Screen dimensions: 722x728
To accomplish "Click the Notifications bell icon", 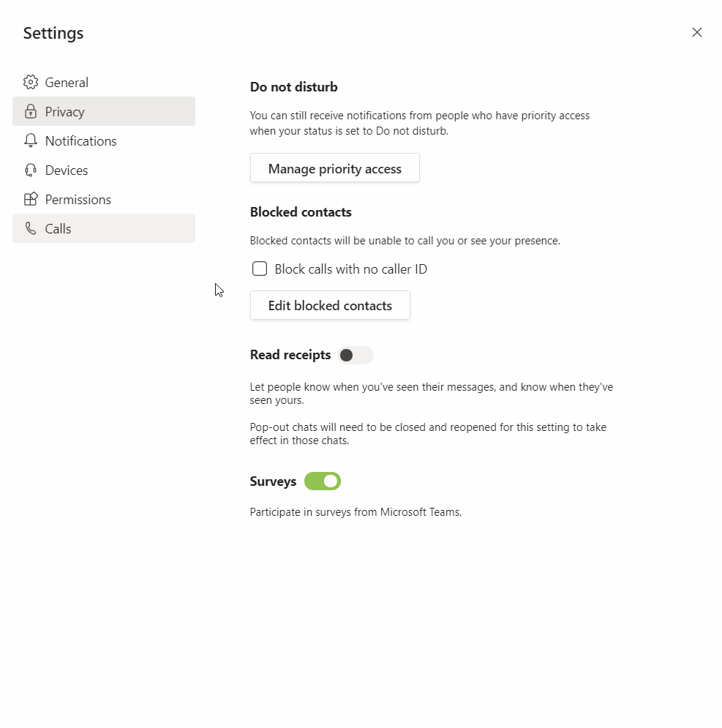I will pos(30,140).
